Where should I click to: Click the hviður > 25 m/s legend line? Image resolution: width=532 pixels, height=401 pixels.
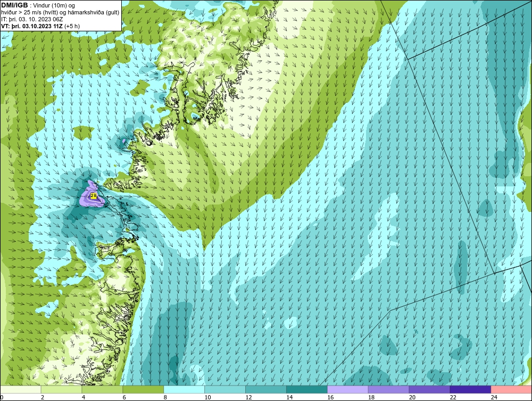point(60,13)
